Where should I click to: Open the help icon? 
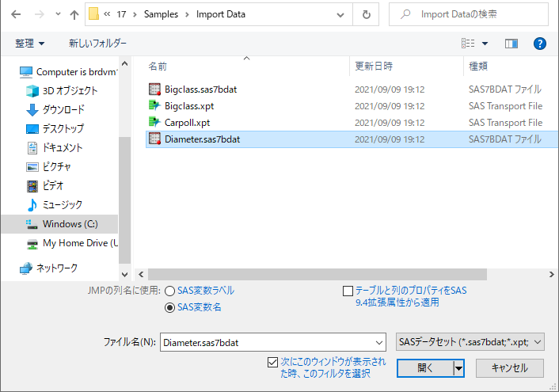pos(540,44)
